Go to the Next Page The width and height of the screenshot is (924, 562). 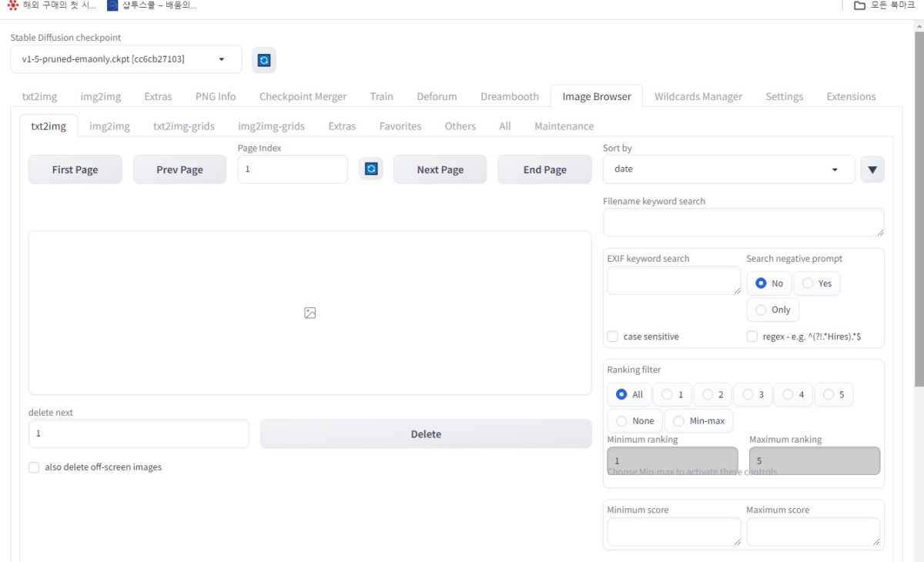[x=440, y=169]
